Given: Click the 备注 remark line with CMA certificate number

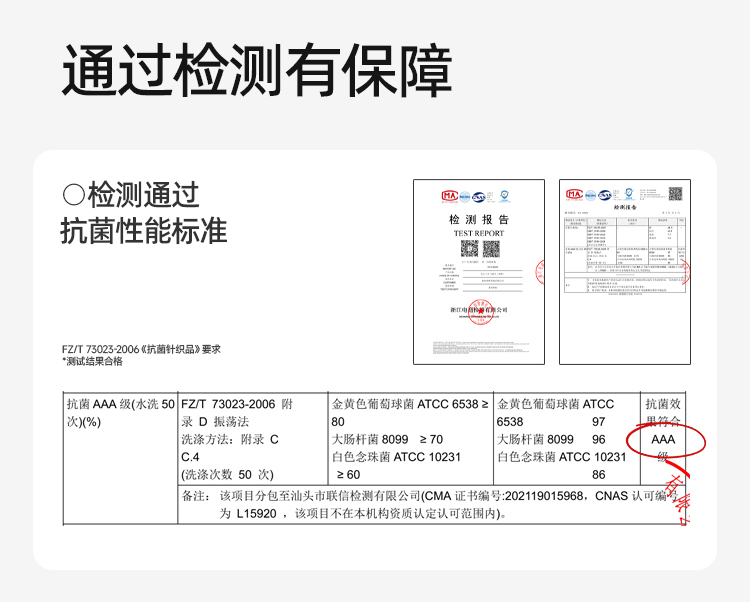Looking at the screenshot, I should pos(429,496).
